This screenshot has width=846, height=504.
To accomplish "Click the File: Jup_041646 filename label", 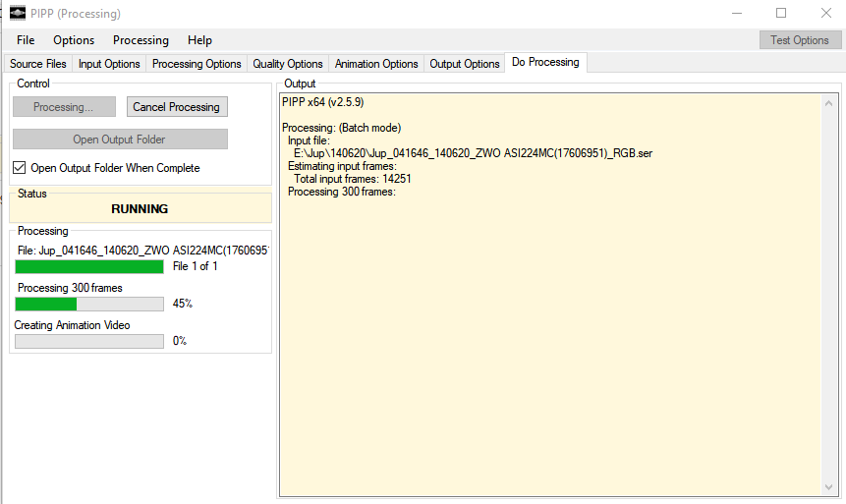I will click(x=143, y=251).
